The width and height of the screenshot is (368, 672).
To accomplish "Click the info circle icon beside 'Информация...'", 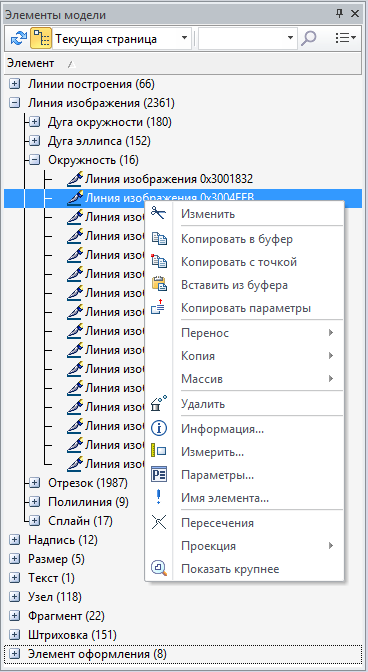I will tap(159, 428).
